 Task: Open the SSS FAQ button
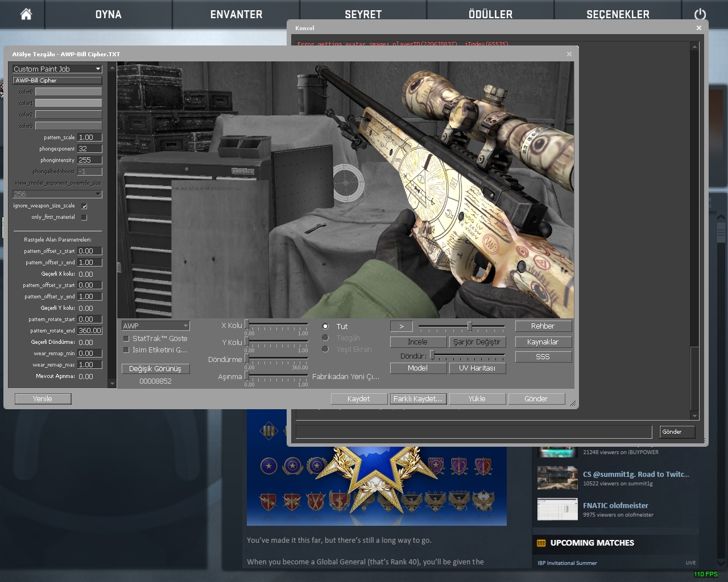tap(543, 357)
